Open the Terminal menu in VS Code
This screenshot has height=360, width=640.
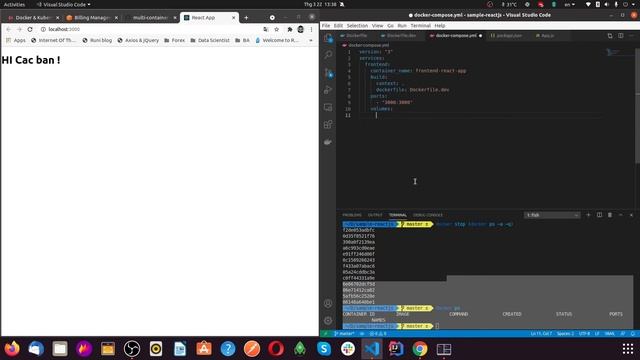click(x=420, y=25)
